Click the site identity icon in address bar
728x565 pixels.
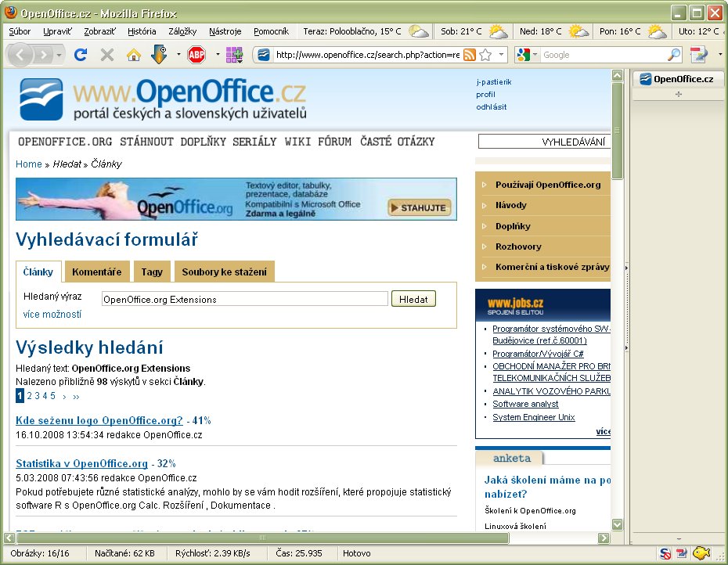pyautogui.click(x=264, y=55)
